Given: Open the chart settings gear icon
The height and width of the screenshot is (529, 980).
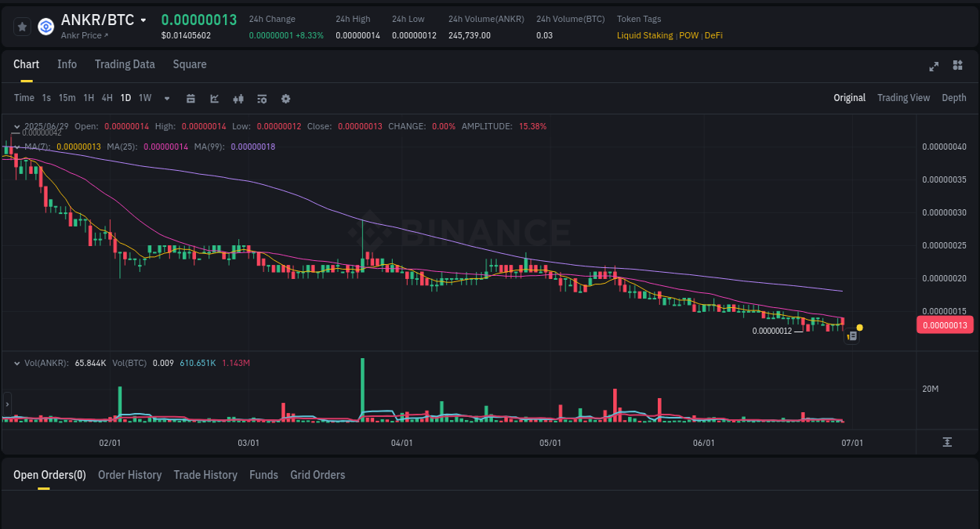Looking at the screenshot, I should [x=285, y=98].
